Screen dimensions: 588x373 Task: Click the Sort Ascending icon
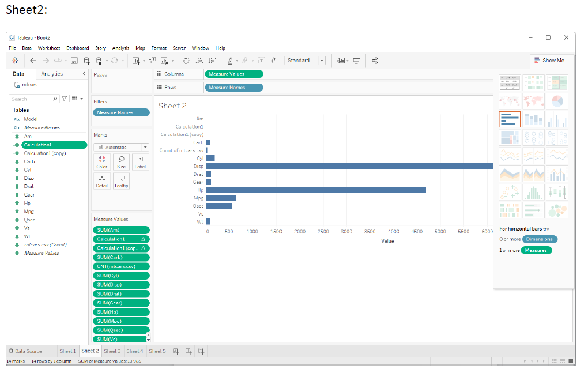199,61
